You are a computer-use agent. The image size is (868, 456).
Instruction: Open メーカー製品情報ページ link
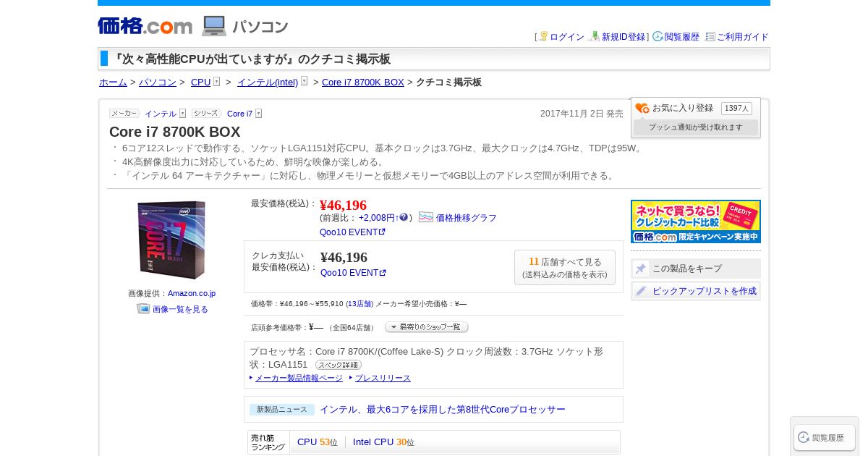coord(299,378)
